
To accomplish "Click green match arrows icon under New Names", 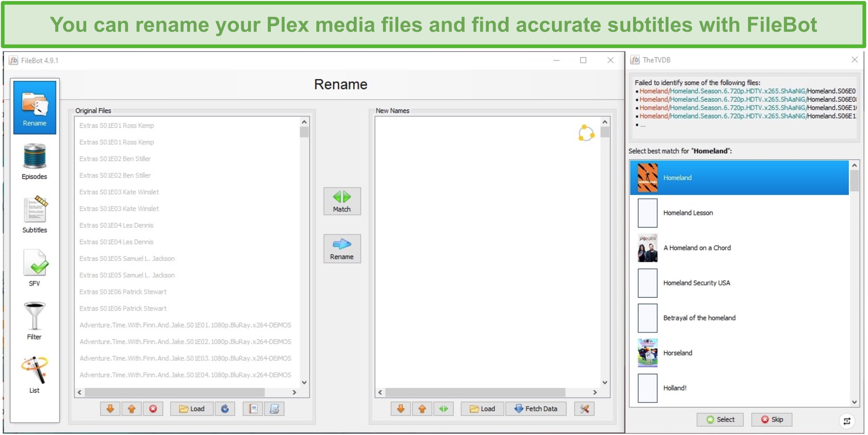I will (x=443, y=409).
